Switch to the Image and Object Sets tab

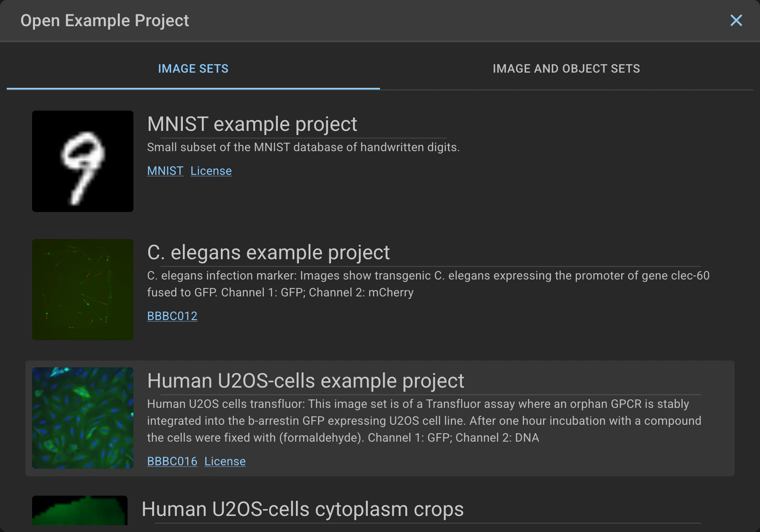coord(566,69)
